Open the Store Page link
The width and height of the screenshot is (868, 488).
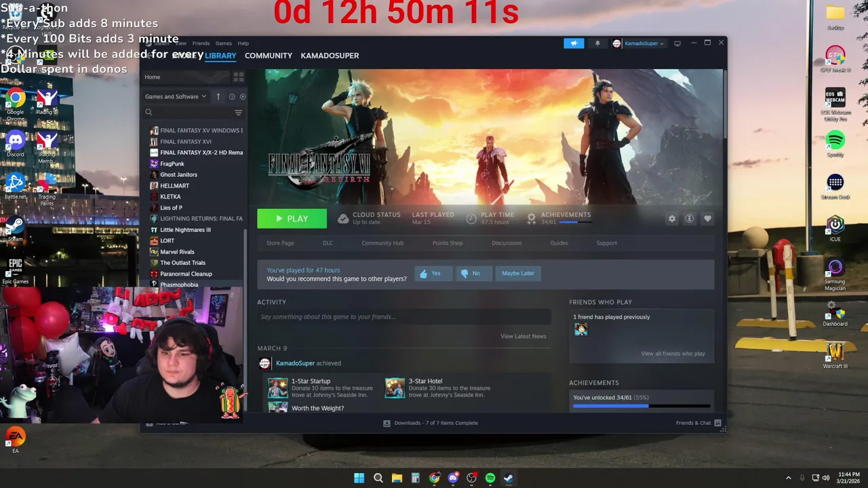click(x=280, y=243)
